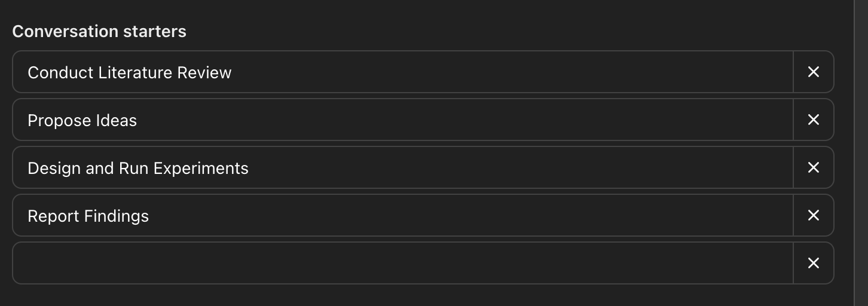
Task: Remove the empty conversation starter row
Action: (x=813, y=263)
